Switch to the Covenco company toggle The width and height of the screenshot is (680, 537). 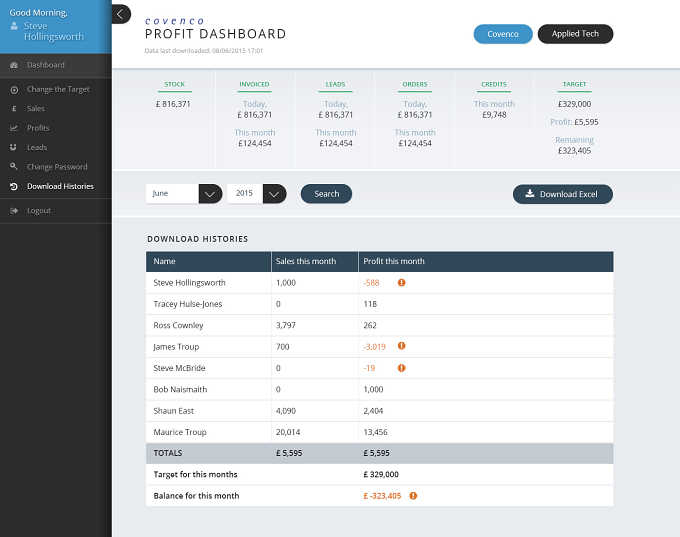(503, 34)
